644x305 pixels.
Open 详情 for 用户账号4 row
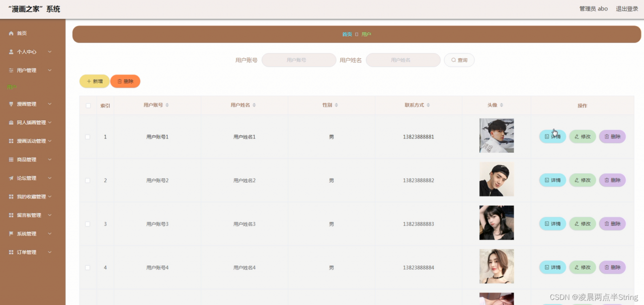point(552,267)
